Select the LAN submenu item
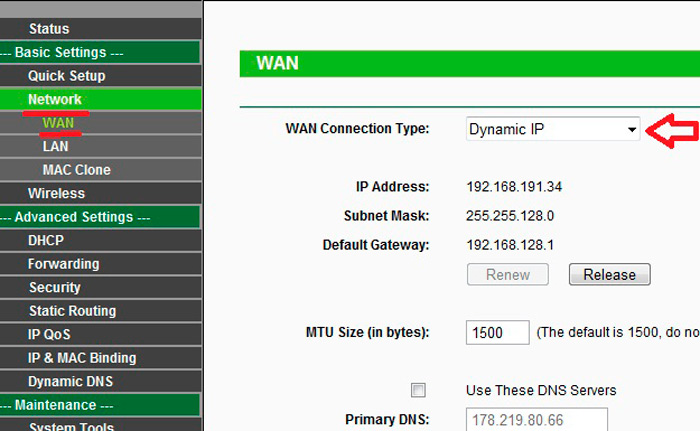Image resolution: width=700 pixels, height=431 pixels. point(56,146)
